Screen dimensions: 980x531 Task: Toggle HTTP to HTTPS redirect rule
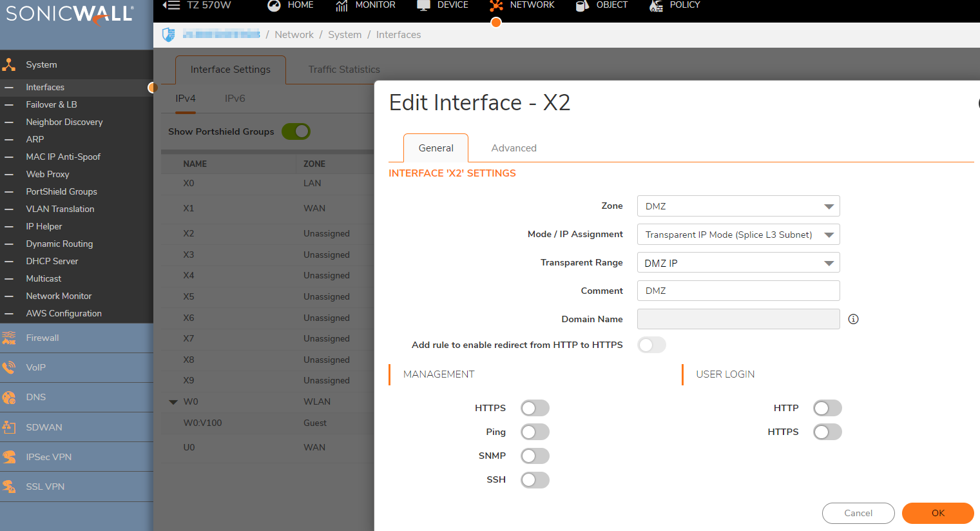[651, 345]
